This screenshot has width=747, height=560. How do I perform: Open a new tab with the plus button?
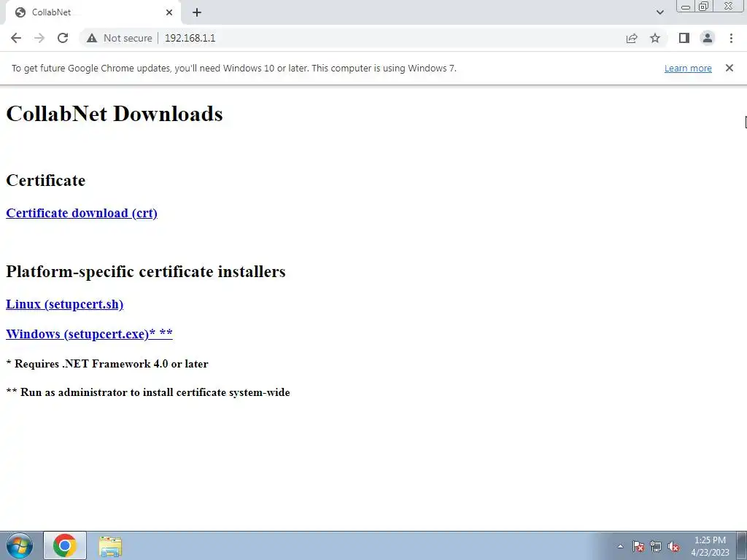point(197,12)
